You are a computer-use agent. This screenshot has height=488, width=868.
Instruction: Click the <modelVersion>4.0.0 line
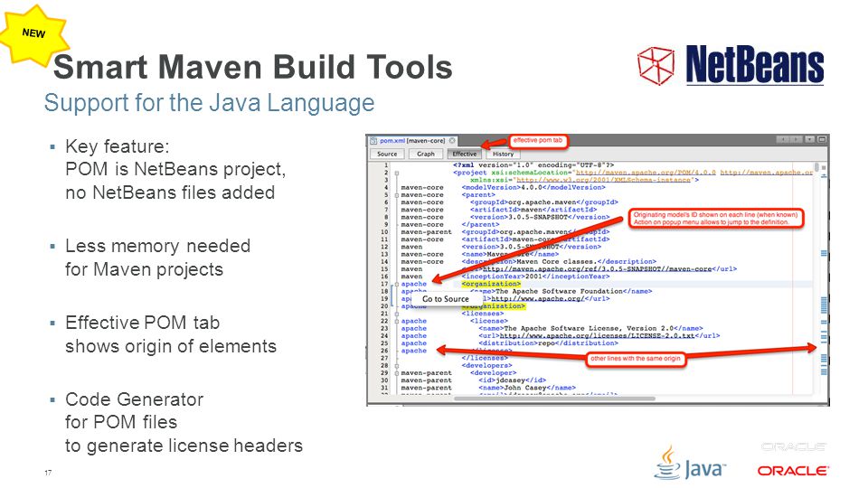tap(533, 188)
